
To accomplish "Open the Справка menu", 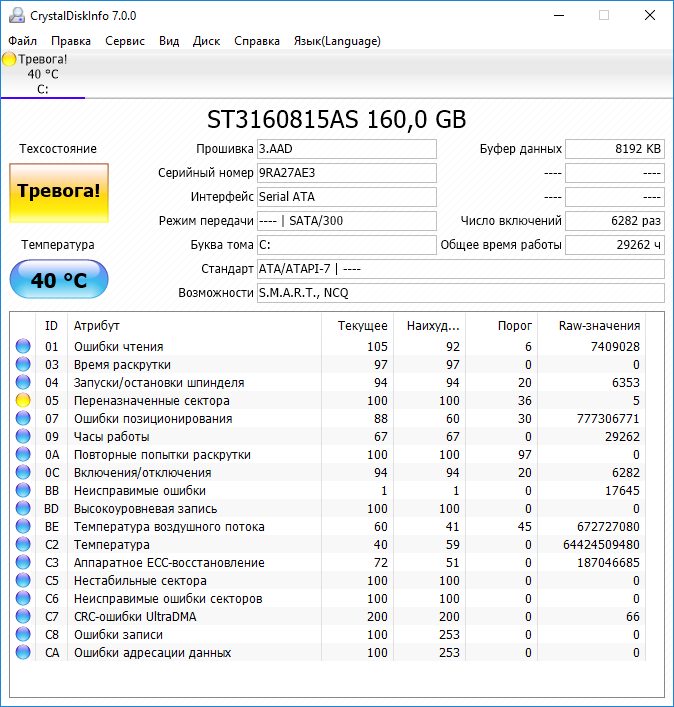I will click(257, 41).
